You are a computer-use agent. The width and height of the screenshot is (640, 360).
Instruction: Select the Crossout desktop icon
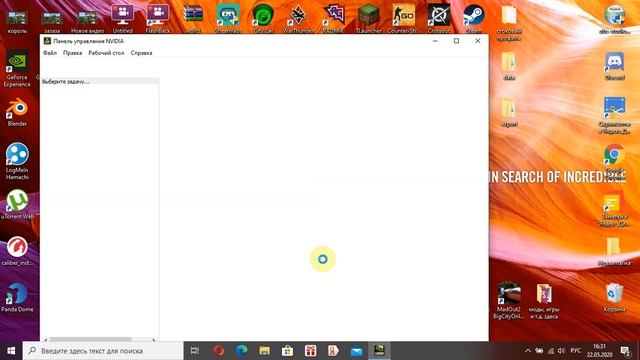[x=439, y=18]
